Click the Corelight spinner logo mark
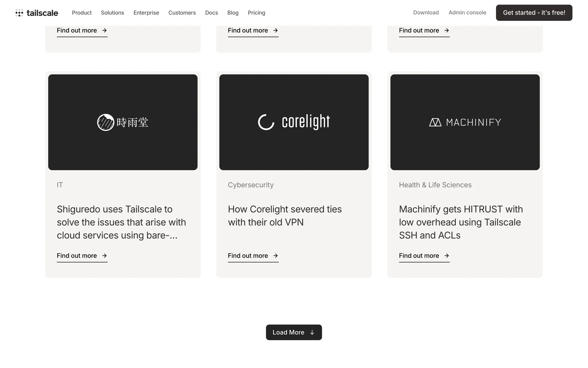Viewport: 588px width, 368px height. (x=266, y=122)
